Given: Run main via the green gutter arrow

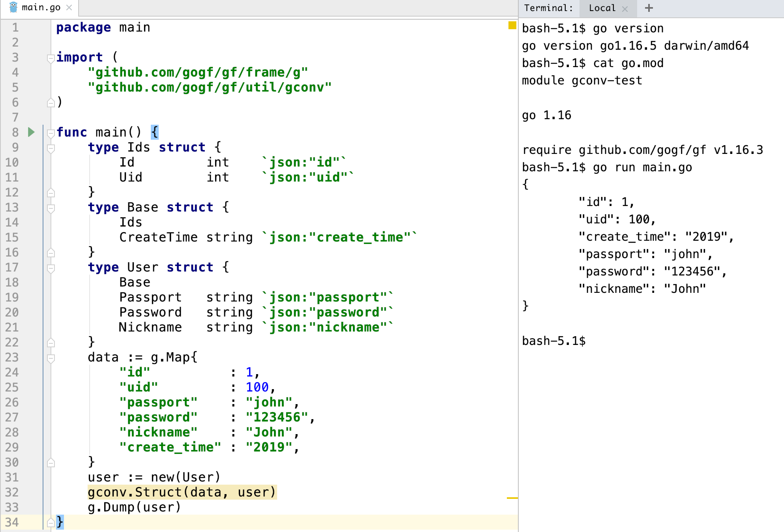Looking at the screenshot, I should [x=31, y=132].
